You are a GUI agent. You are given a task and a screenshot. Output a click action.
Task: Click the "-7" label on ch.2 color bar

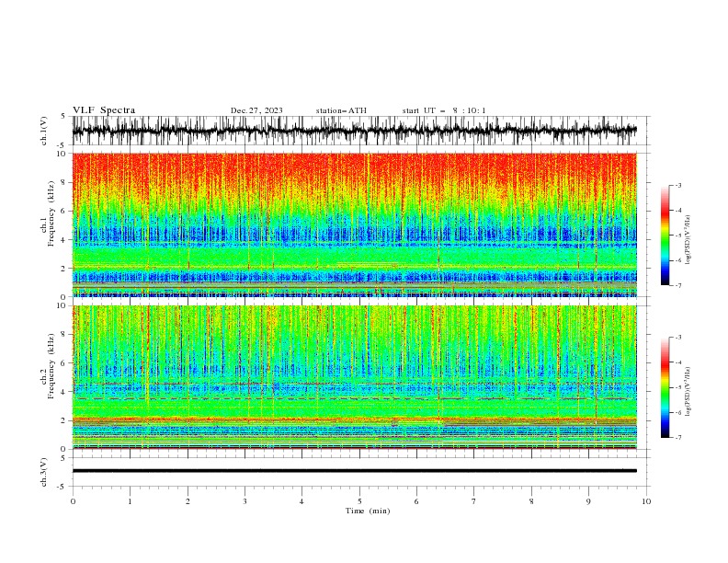click(x=678, y=438)
